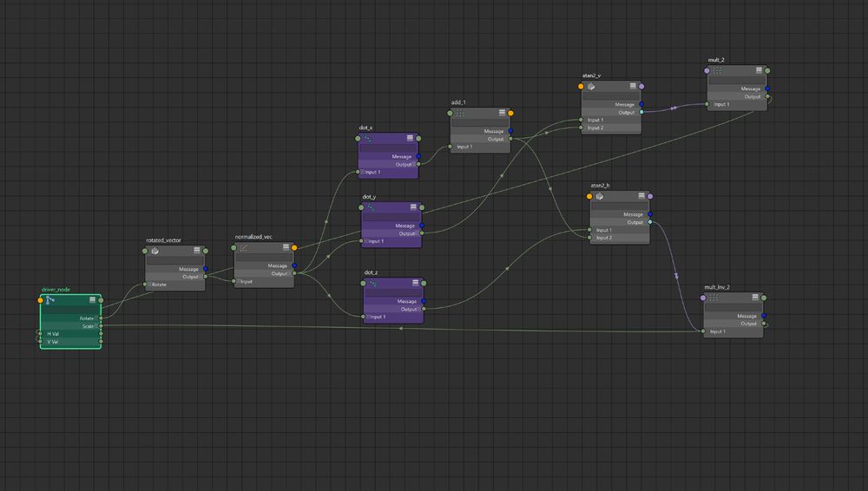Click the attribute filter field in atan2_h

pos(620,206)
